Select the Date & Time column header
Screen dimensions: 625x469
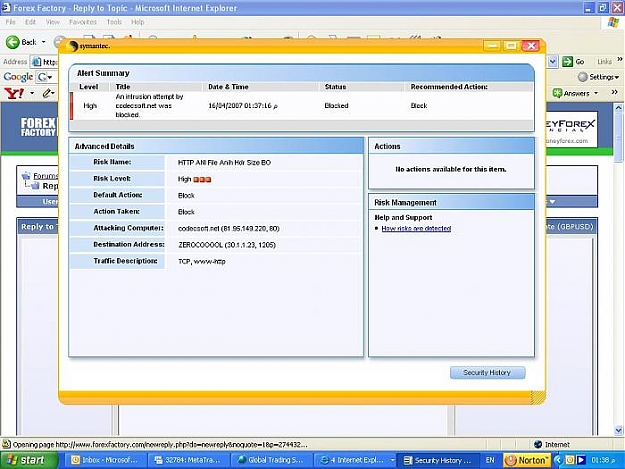click(x=228, y=87)
